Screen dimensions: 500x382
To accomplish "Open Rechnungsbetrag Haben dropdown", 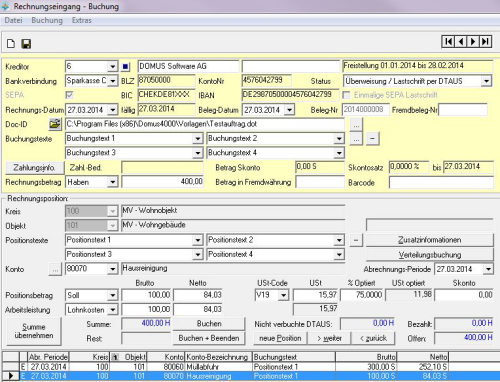I will (x=113, y=182).
